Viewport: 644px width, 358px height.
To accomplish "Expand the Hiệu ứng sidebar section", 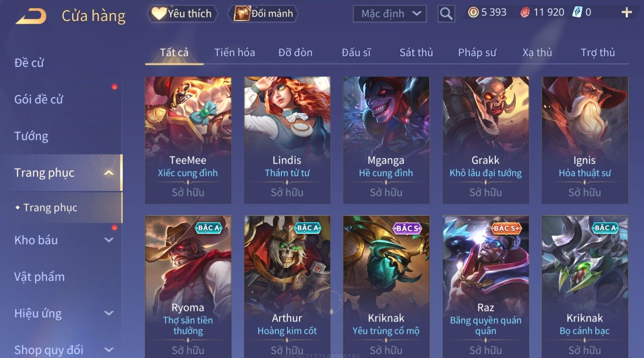I will tap(109, 313).
